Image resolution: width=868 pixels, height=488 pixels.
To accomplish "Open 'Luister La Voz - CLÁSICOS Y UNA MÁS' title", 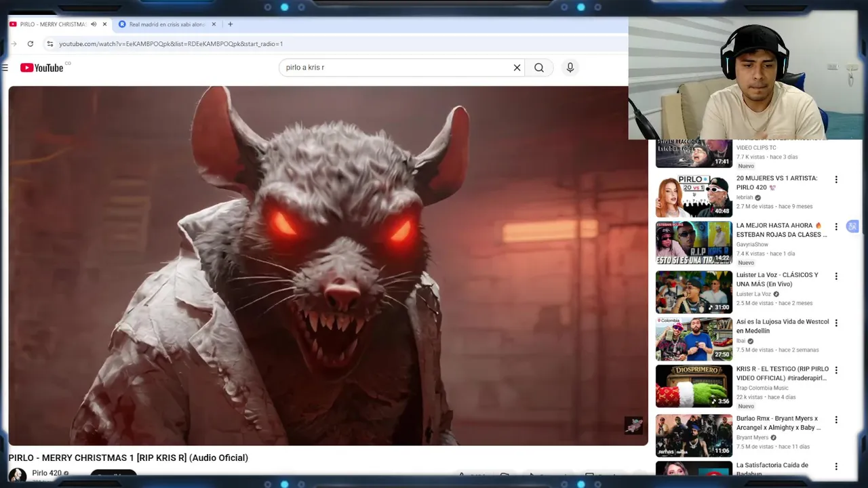I will (777, 279).
